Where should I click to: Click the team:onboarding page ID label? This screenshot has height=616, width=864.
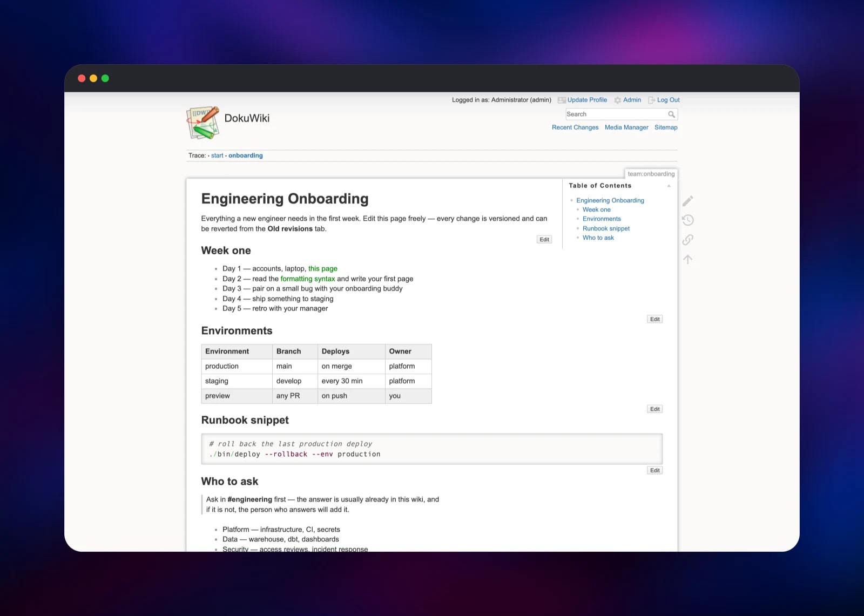tap(651, 174)
